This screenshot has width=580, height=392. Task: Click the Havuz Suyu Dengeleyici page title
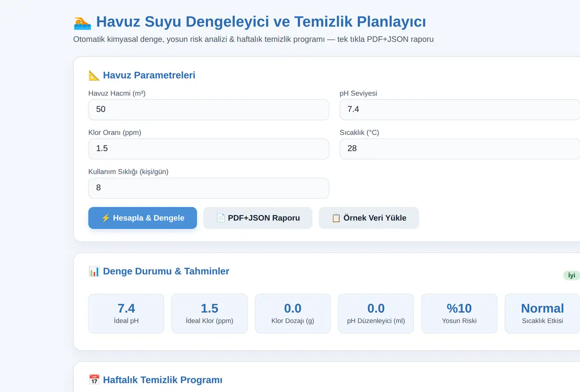(x=261, y=22)
